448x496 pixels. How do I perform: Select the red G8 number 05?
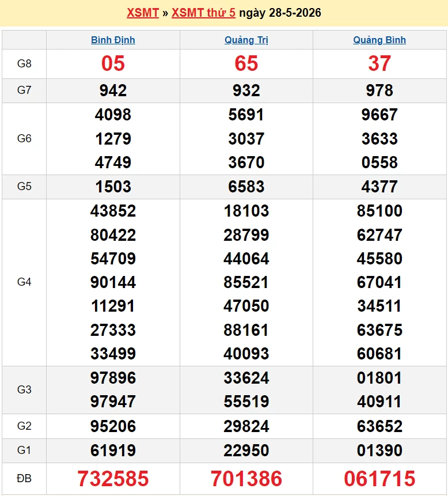(x=113, y=63)
